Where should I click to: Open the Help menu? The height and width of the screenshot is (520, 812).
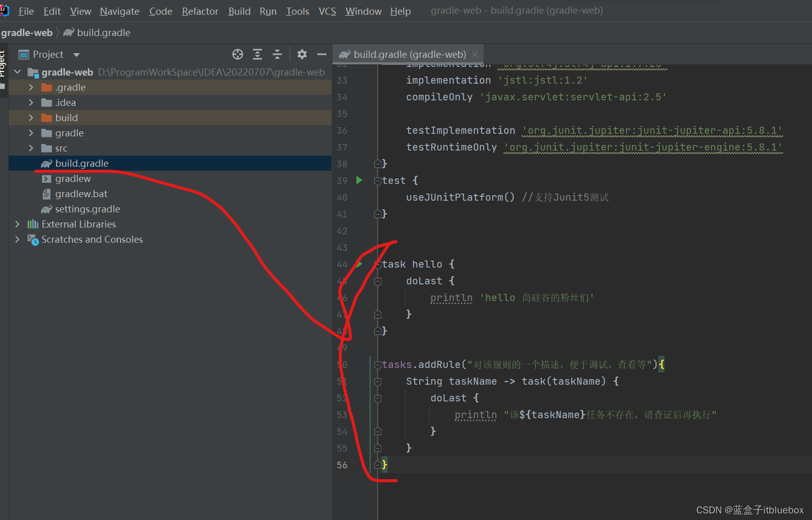tap(400, 11)
